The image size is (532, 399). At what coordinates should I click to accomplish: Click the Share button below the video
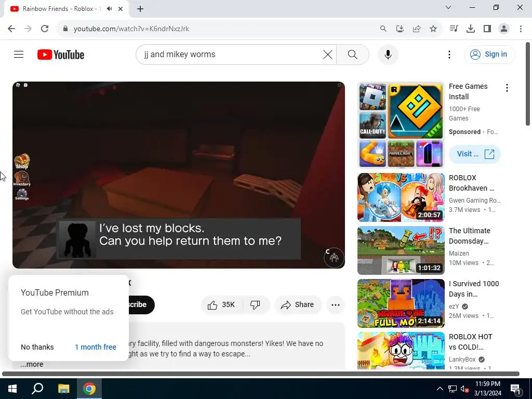[x=298, y=304]
